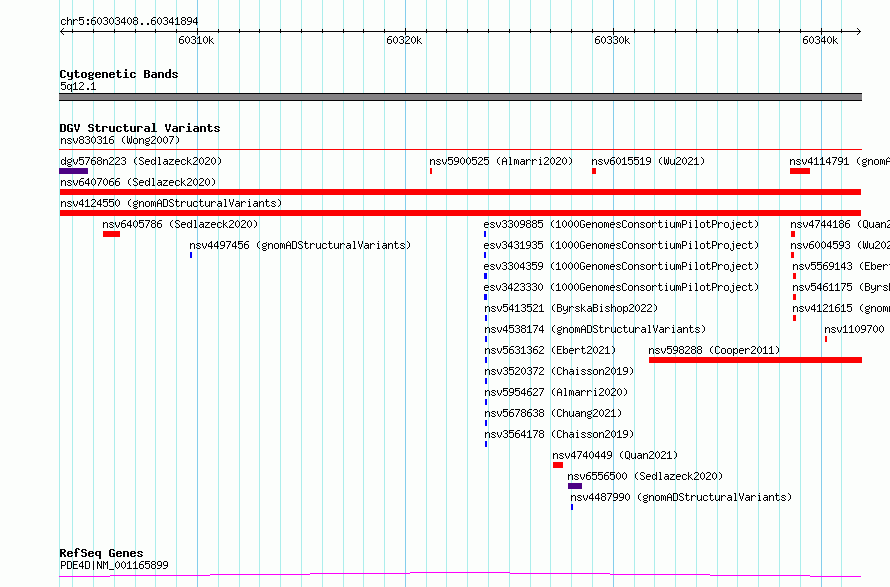This screenshot has width=890, height=587.
Task: Open esv3431935 1000Genomes variant label
Action: (x=621, y=245)
